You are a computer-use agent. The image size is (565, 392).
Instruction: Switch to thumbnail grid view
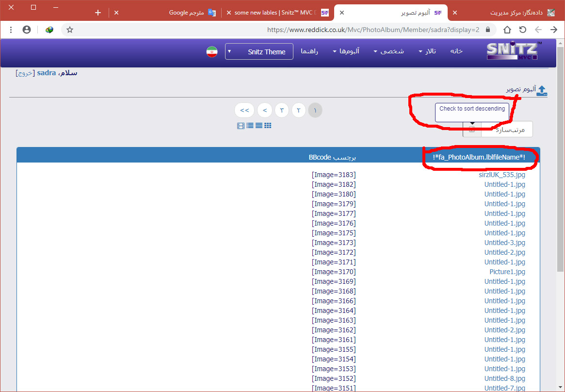point(268,126)
